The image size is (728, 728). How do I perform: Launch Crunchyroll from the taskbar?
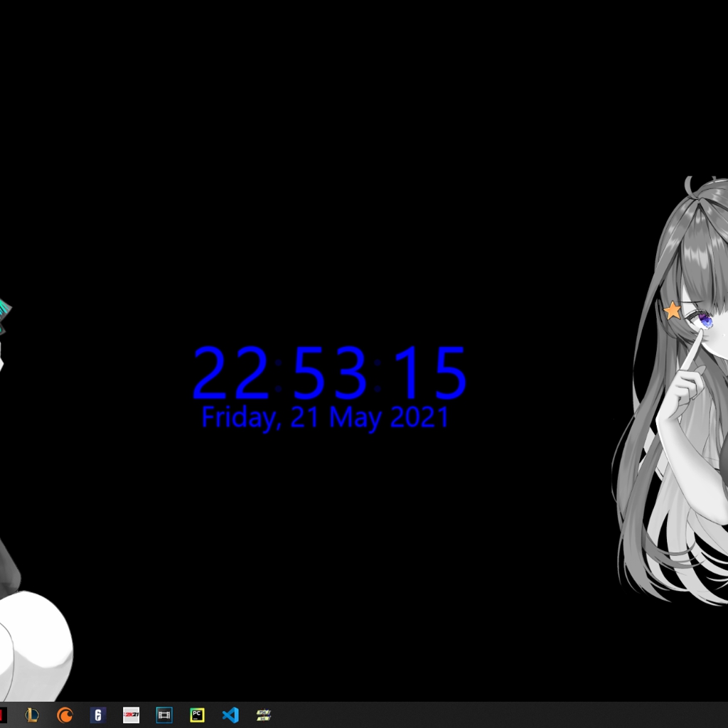(x=65, y=714)
